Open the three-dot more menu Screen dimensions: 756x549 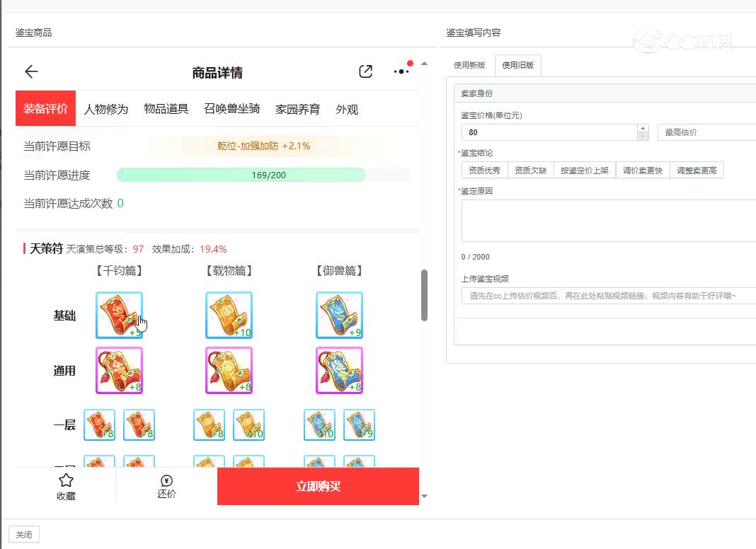tap(401, 71)
